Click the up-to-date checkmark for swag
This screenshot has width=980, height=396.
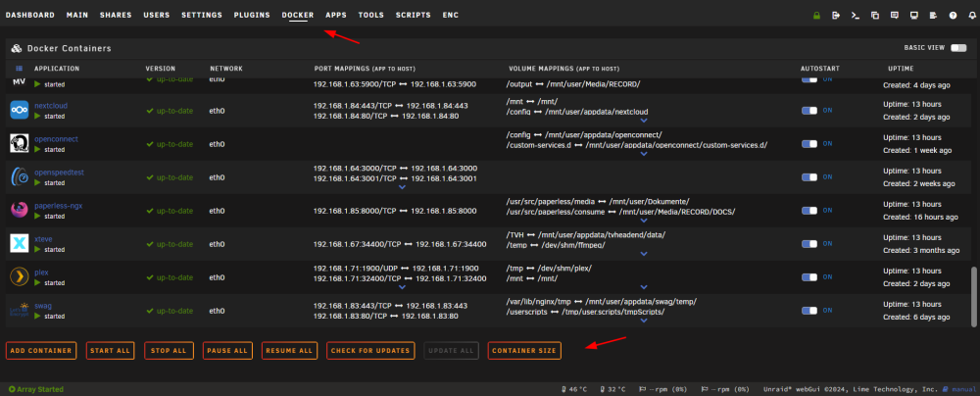coord(149,311)
